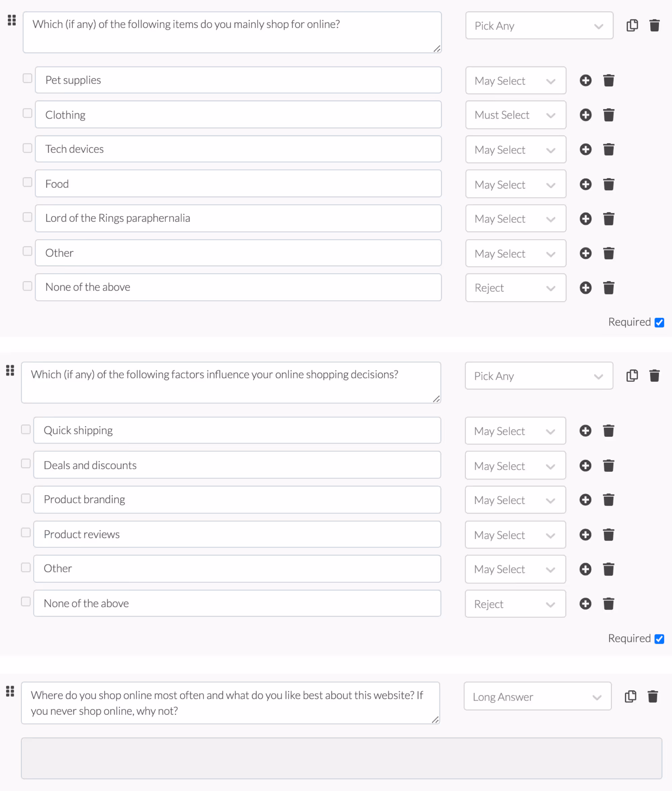This screenshot has height=791, width=672.
Task: Duplicate the Long Answer question
Action: click(630, 696)
